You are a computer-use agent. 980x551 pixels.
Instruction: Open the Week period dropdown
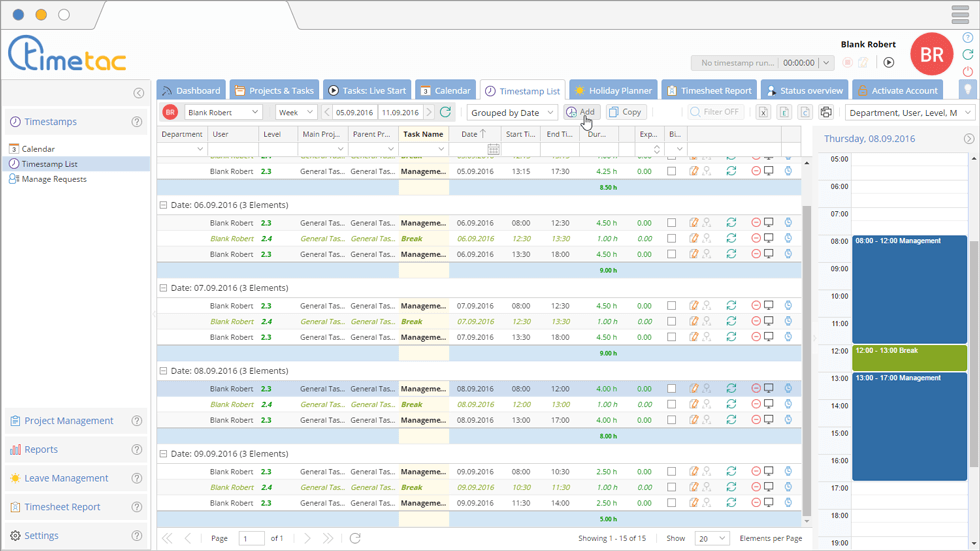[296, 113]
